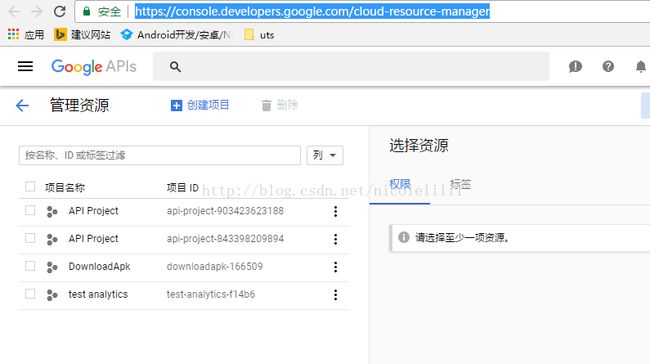Screen dimensions: 650x364
Task: Go back using the blue arrow beside 管理资源
Action: click(22, 105)
